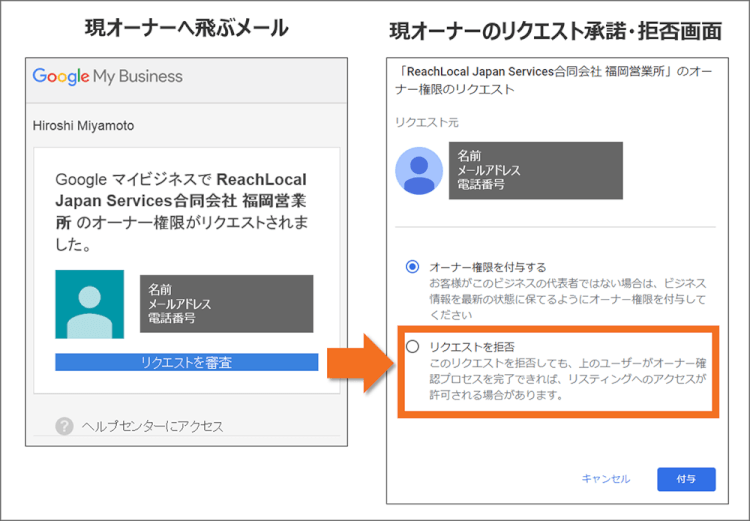Click the Google My Business logo
750x521 pixels.
tap(108, 77)
